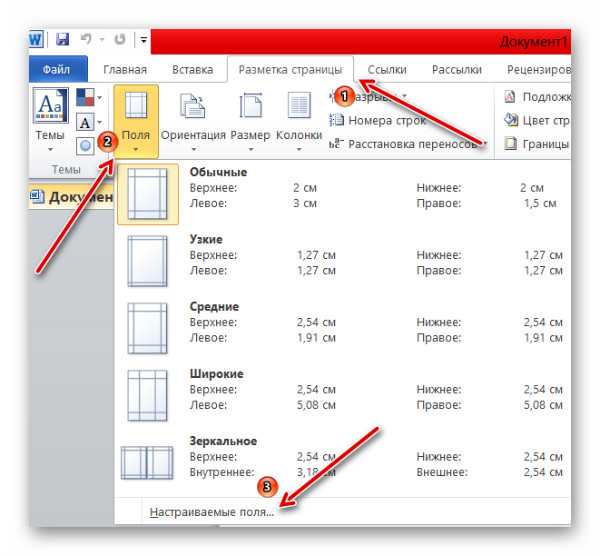Image resolution: width=600 pixels, height=556 pixels.
Task: Open the Размер page size dropdown
Action: 250,121
